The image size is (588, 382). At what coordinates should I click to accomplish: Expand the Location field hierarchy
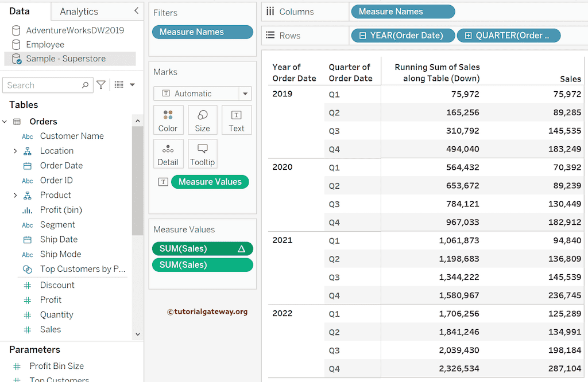coord(15,150)
